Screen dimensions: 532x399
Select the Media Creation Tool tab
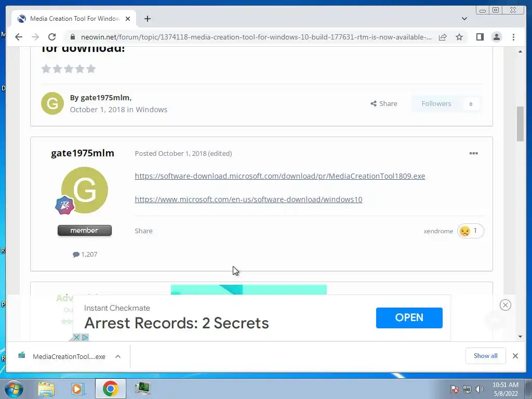click(74, 19)
